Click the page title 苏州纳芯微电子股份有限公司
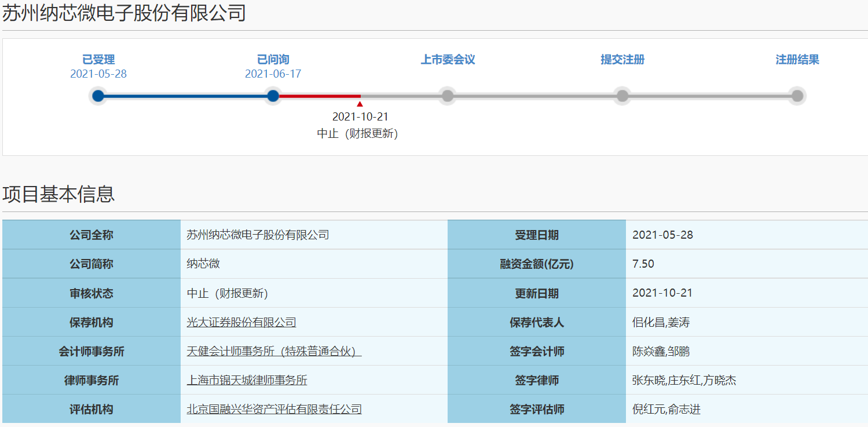Screen dimensions: 868x427 124,13
